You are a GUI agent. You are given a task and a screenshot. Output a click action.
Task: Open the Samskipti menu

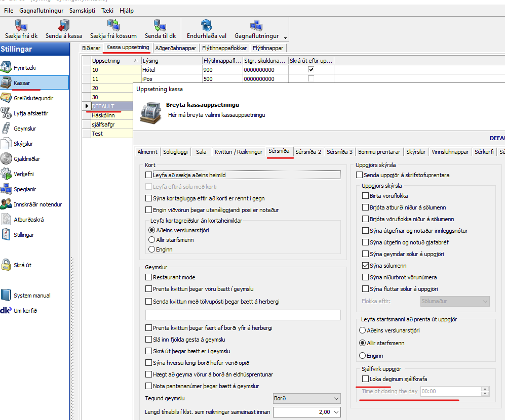(x=82, y=11)
